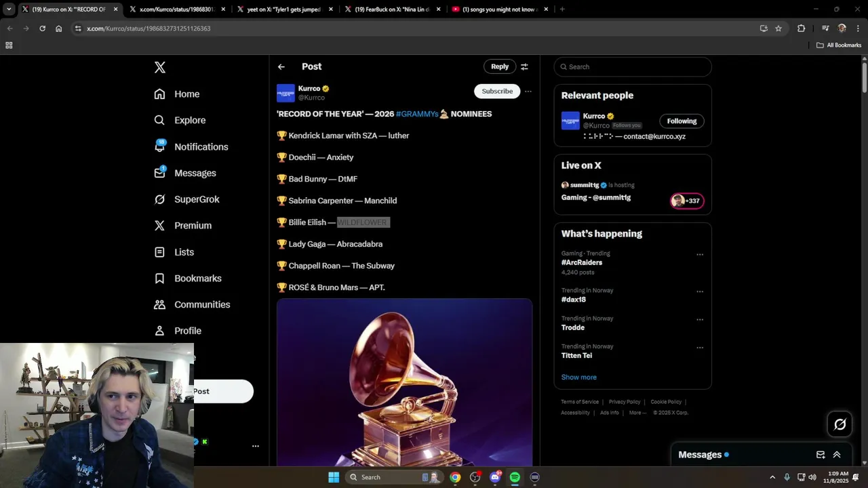Open Lists in the sidebar
The height and width of the screenshot is (488, 868).
(x=174, y=252)
